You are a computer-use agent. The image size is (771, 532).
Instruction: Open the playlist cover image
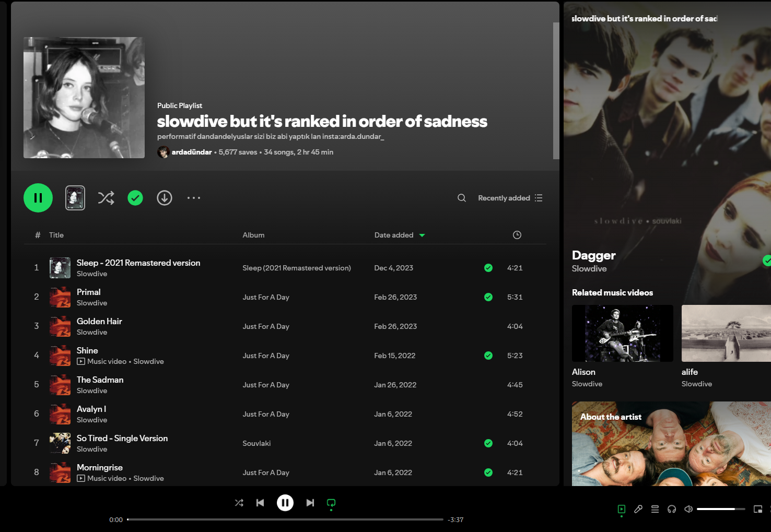[84, 98]
